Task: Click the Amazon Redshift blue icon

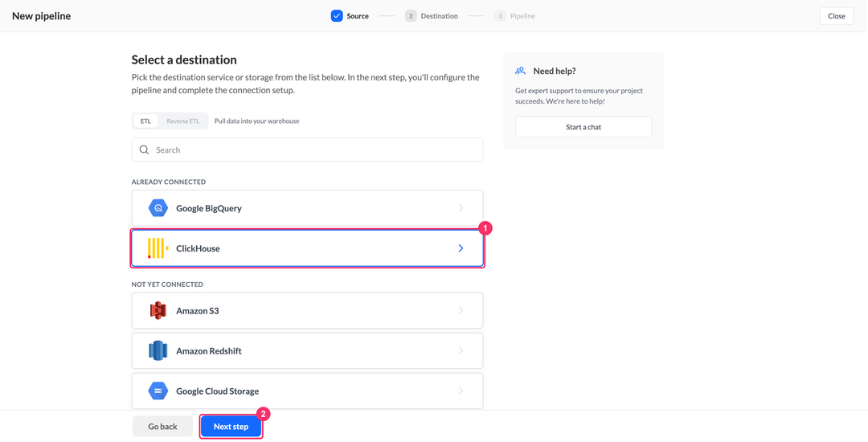Action: pos(158,350)
